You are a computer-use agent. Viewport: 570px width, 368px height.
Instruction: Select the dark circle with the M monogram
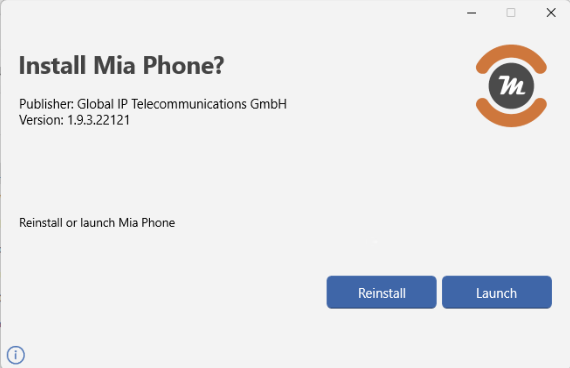(511, 86)
